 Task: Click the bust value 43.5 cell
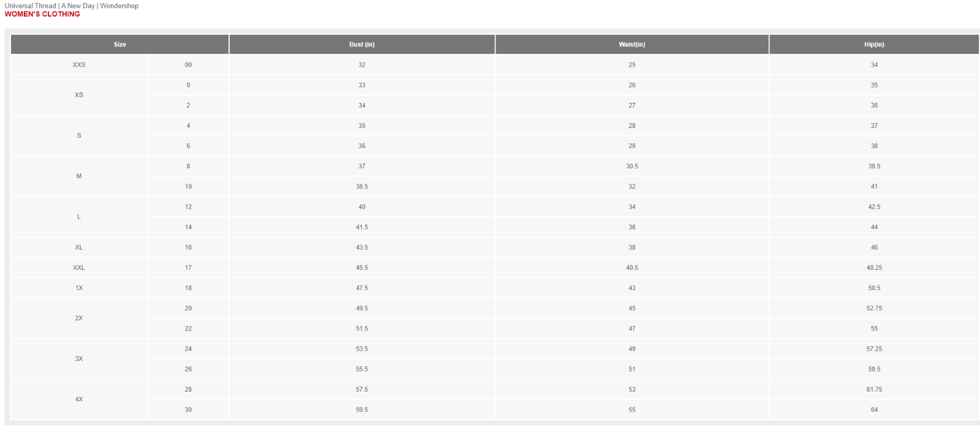point(362,248)
